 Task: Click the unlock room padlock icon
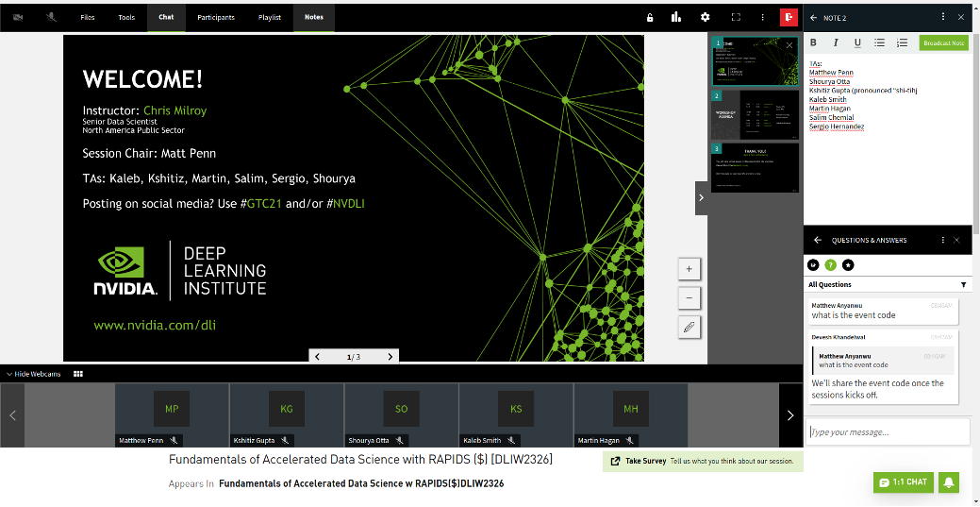point(650,18)
